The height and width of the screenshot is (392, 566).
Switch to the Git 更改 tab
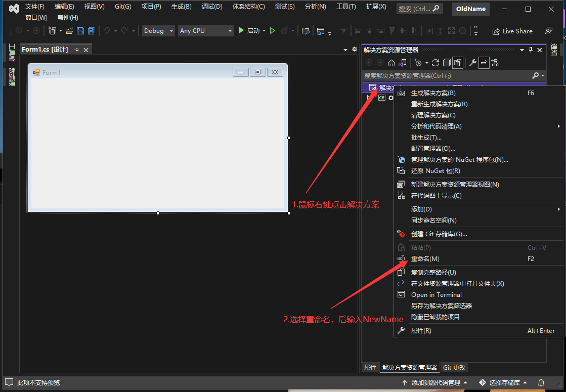click(x=454, y=367)
